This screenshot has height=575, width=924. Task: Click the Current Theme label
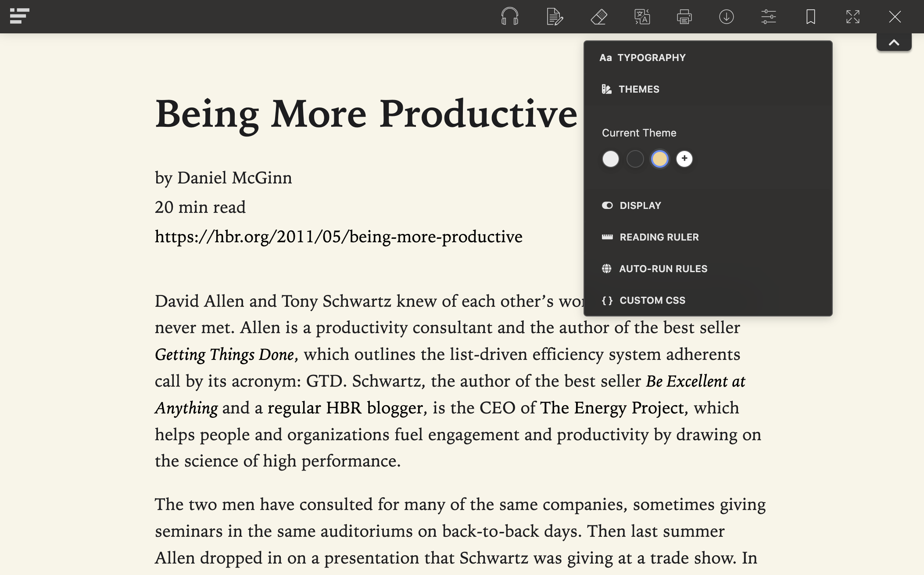pyautogui.click(x=639, y=133)
